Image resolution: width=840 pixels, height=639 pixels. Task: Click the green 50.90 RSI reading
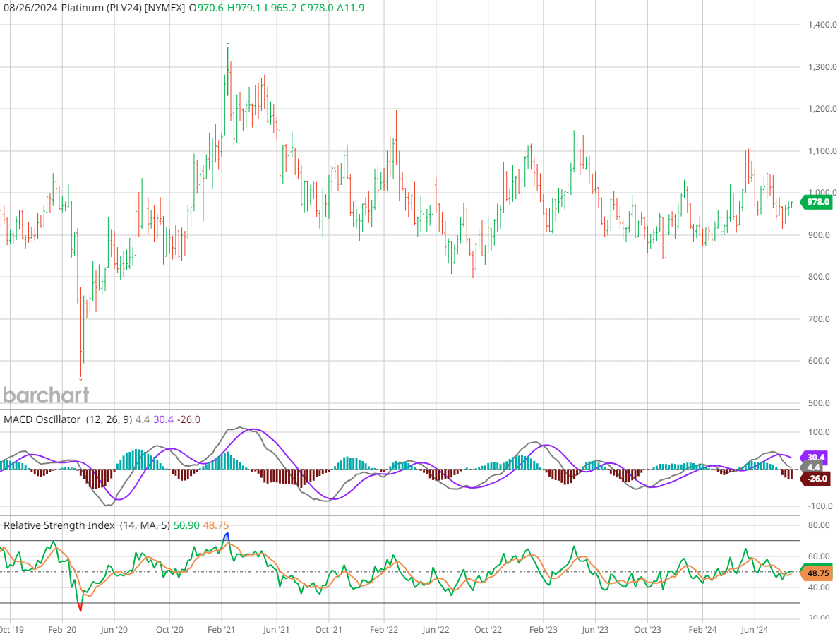coord(186,525)
